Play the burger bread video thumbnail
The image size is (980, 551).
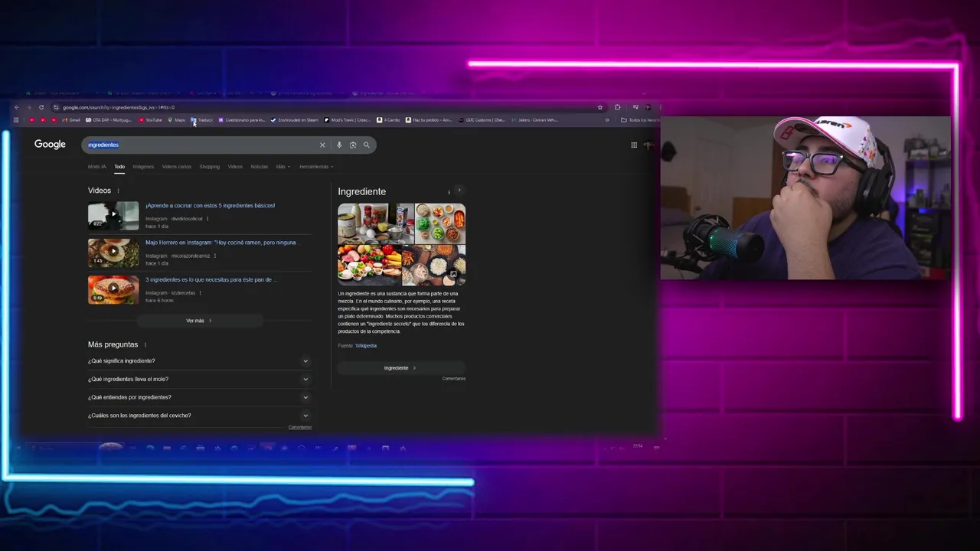pyautogui.click(x=113, y=290)
